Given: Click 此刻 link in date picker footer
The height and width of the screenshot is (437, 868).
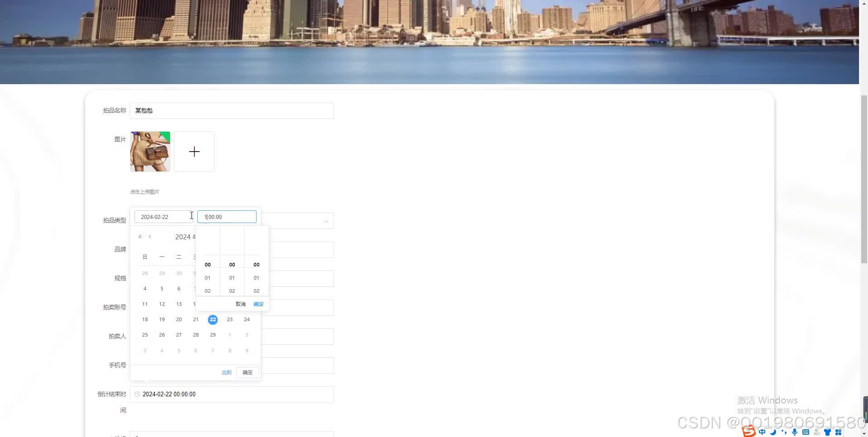Looking at the screenshot, I should coord(227,372).
